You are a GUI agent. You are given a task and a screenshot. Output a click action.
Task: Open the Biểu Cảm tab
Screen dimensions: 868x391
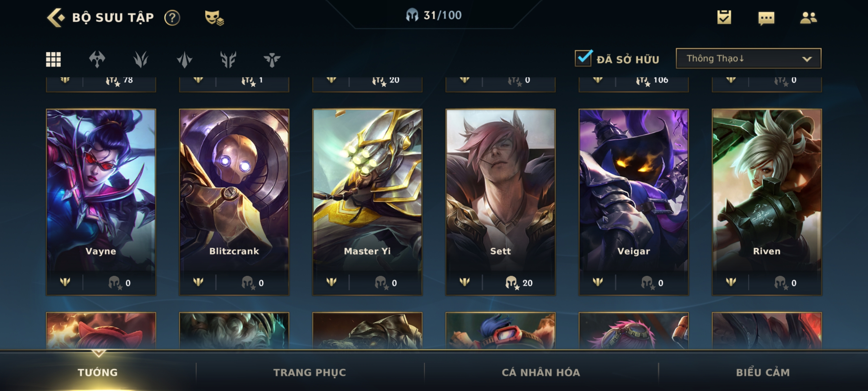point(763,372)
